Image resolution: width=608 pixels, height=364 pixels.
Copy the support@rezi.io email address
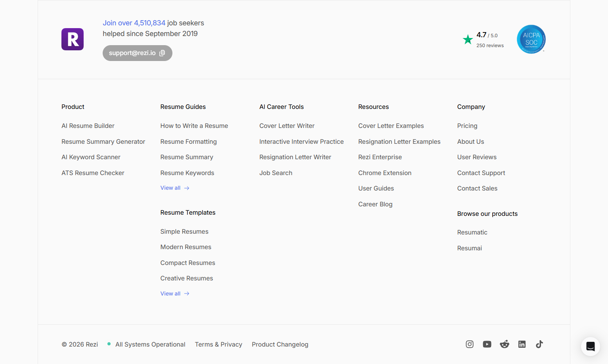(x=137, y=53)
